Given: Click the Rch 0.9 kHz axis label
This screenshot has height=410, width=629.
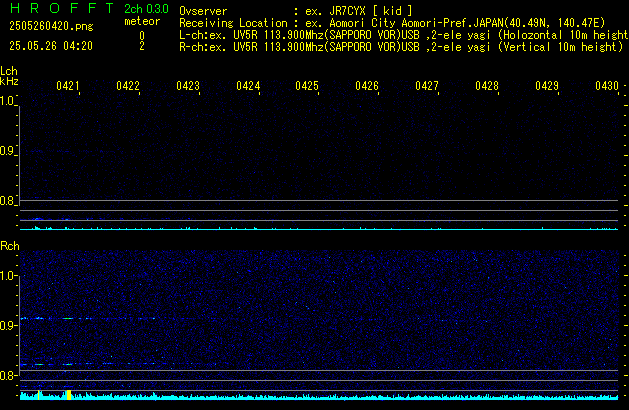Looking at the screenshot, I should click(x=7, y=325).
